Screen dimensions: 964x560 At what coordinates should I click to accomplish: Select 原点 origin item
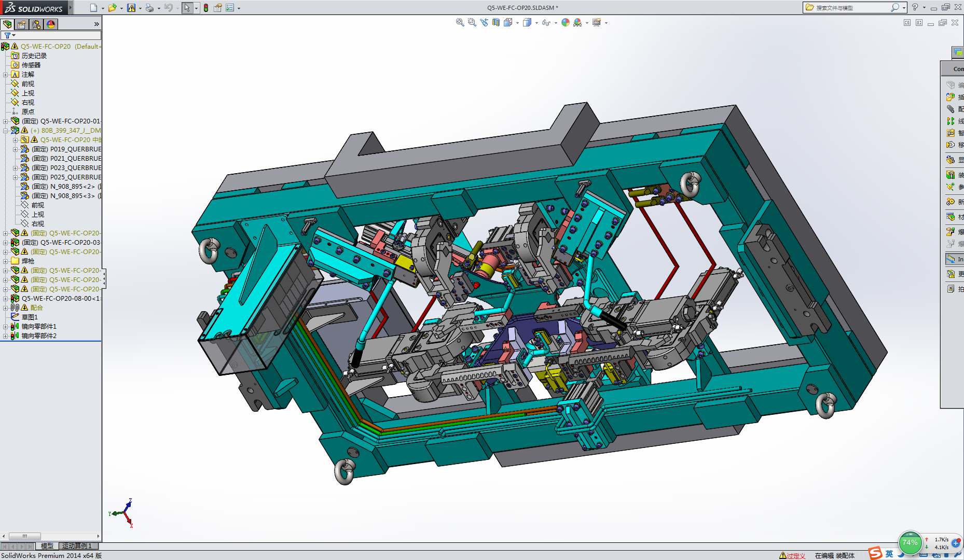tap(28, 112)
